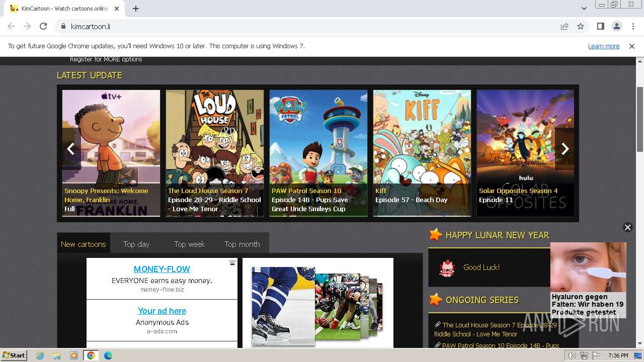644x362 pixels.
Task: Open the Chrome three-dot menu
Action: (633, 26)
